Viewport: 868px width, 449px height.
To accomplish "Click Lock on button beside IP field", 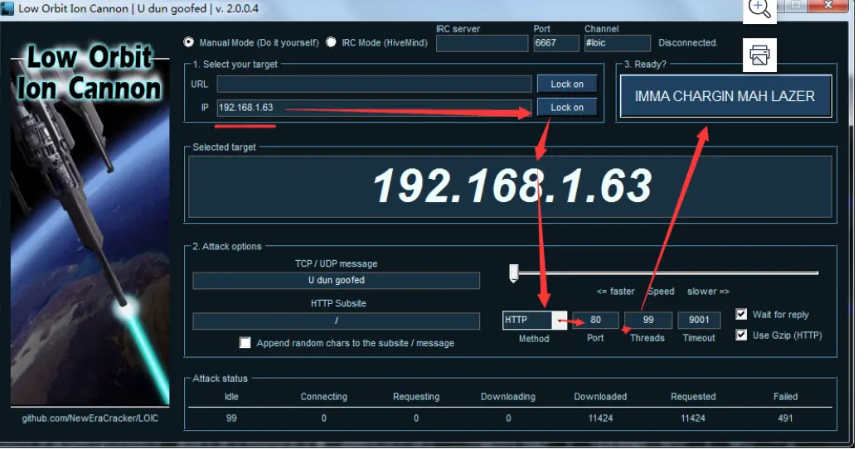I will click(x=567, y=107).
